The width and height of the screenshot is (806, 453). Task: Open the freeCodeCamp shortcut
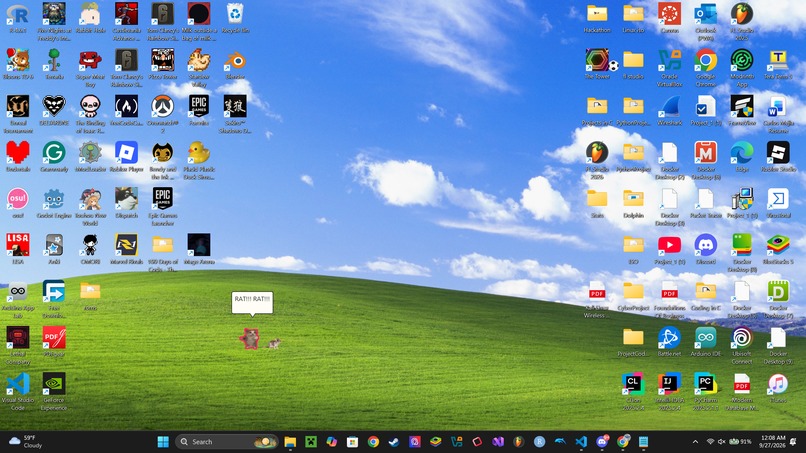point(126,107)
